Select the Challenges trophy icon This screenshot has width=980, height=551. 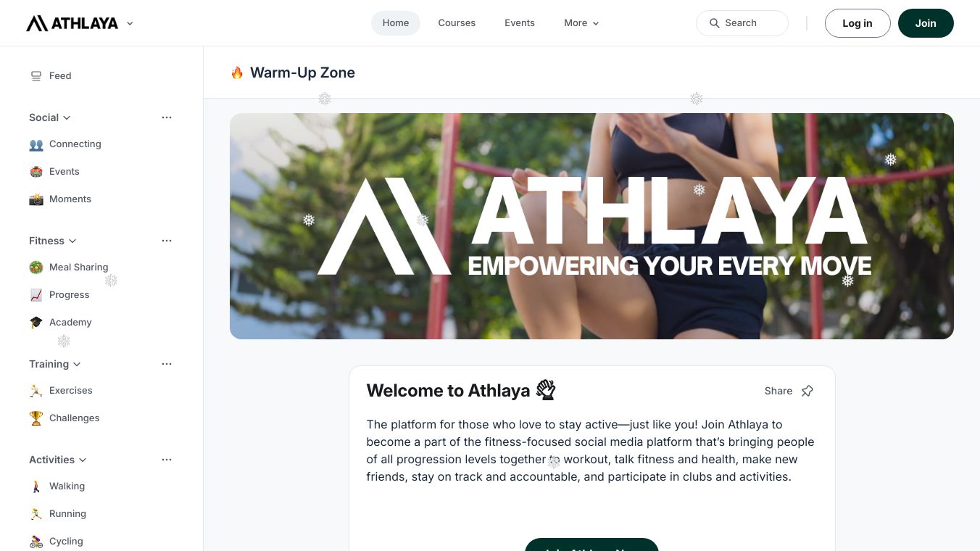tap(36, 418)
